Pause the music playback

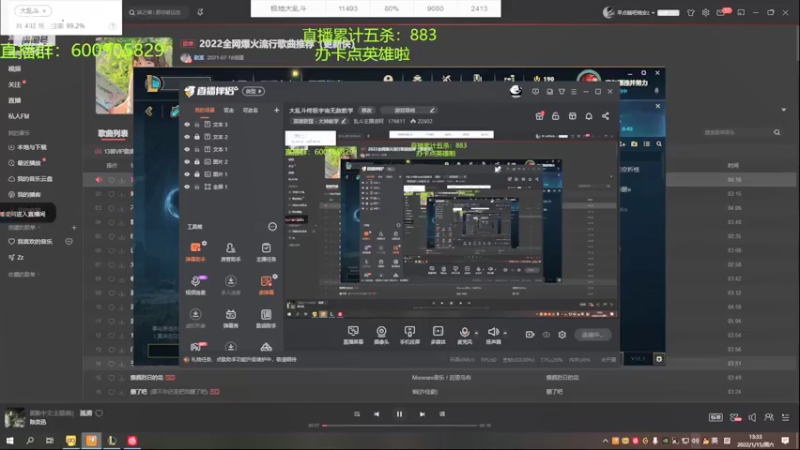click(399, 414)
